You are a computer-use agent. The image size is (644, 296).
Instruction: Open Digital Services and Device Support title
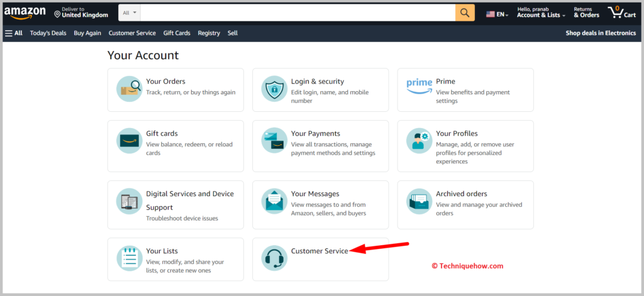tap(190, 200)
